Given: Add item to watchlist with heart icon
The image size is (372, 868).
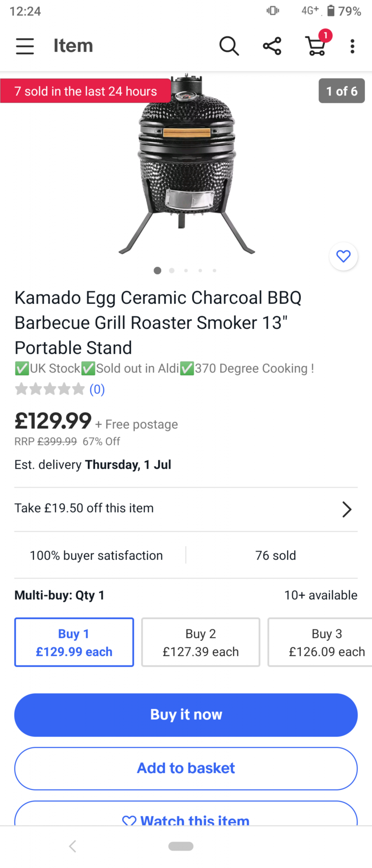Looking at the screenshot, I should tap(343, 256).
